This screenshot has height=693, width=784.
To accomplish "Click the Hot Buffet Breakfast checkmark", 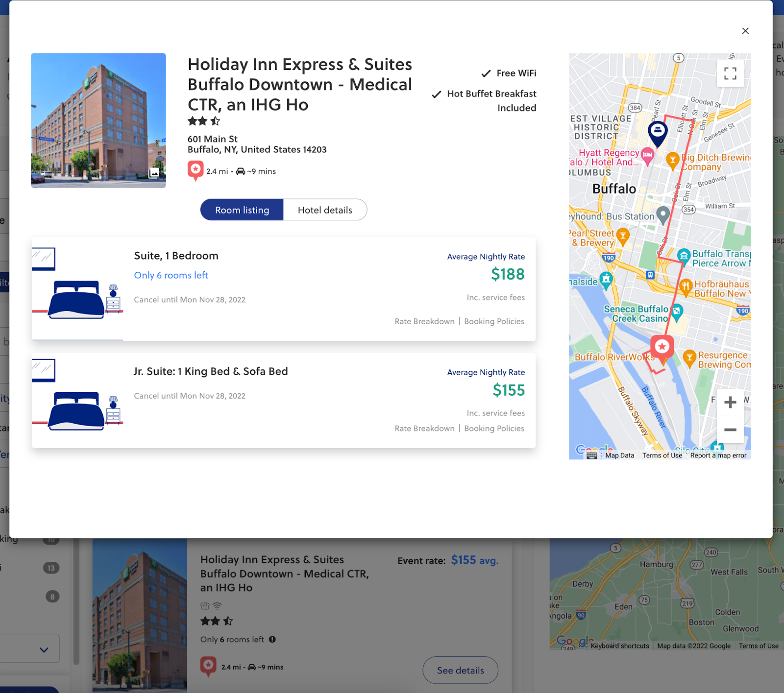I will (x=436, y=94).
